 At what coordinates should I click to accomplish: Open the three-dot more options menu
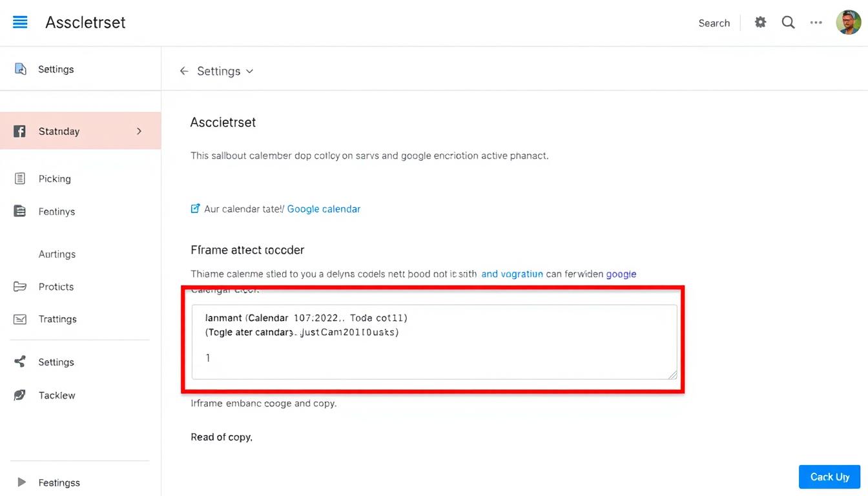click(x=816, y=23)
